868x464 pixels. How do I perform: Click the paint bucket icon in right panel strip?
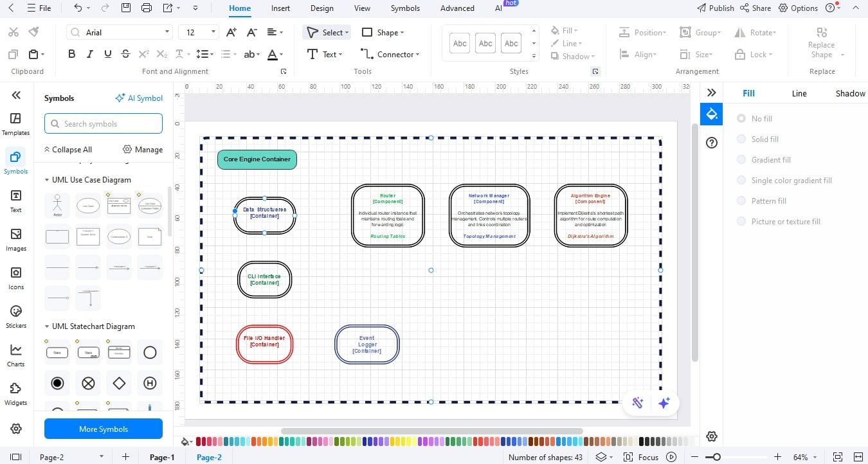[x=712, y=114]
